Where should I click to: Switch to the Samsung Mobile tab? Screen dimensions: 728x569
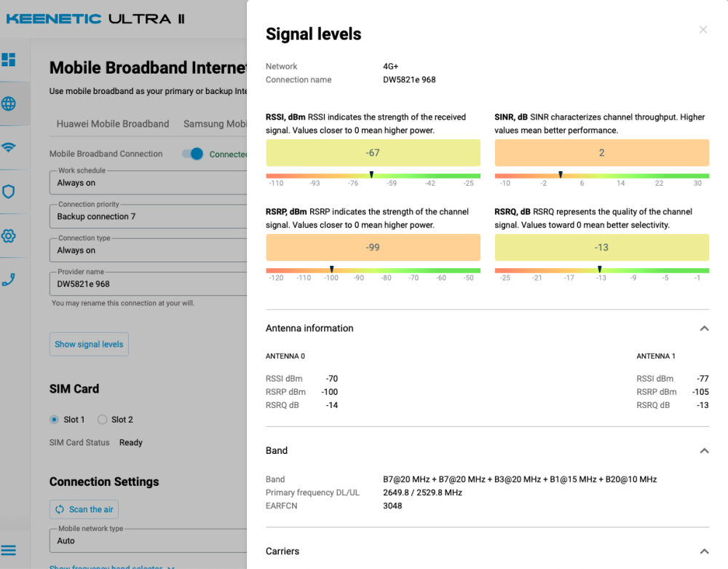coord(215,124)
